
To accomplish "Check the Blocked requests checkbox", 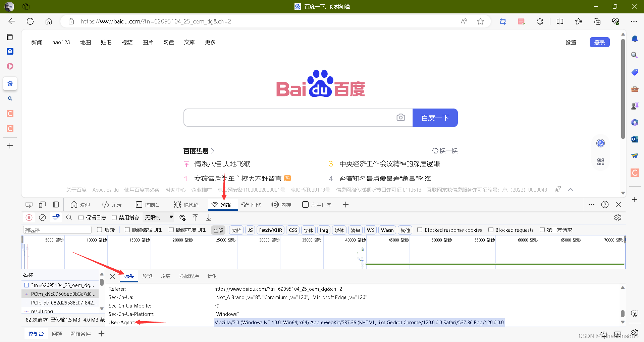I will (x=490, y=230).
